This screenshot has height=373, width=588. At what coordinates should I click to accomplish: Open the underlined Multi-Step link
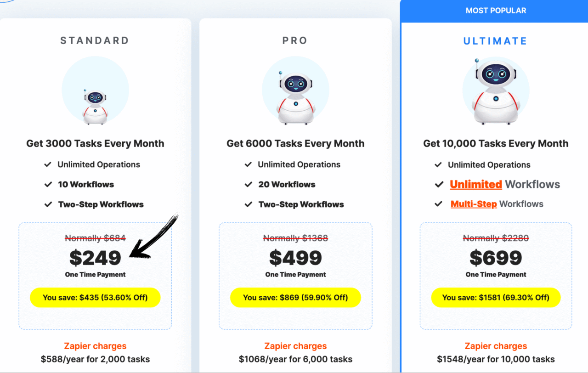click(x=474, y=204)
